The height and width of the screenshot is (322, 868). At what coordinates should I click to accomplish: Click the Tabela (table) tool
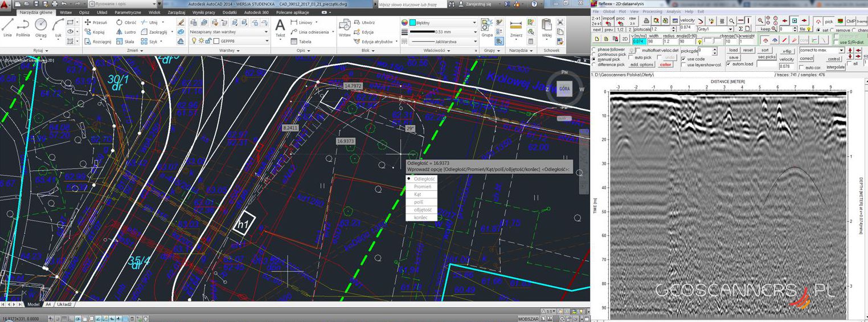click(x=301, y=42)
